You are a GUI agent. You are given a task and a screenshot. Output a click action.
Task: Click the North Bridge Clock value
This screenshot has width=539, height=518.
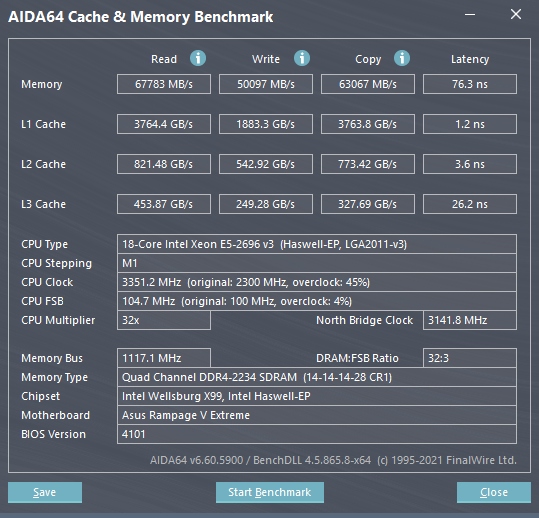click(x=470, y=320)
